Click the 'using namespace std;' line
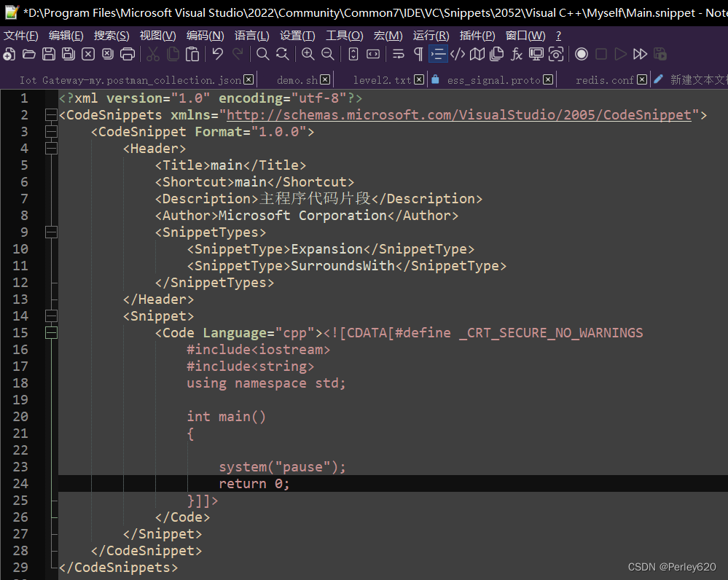728x580 pixels. pos(266,383)
